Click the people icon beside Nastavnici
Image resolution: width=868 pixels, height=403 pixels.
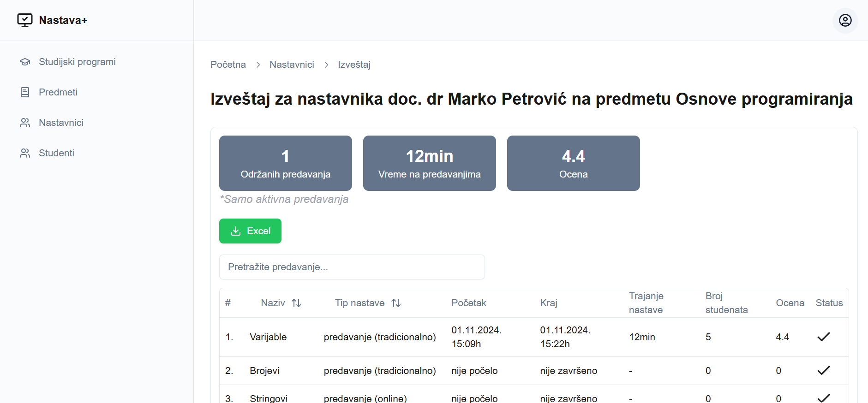pos(25,123)
